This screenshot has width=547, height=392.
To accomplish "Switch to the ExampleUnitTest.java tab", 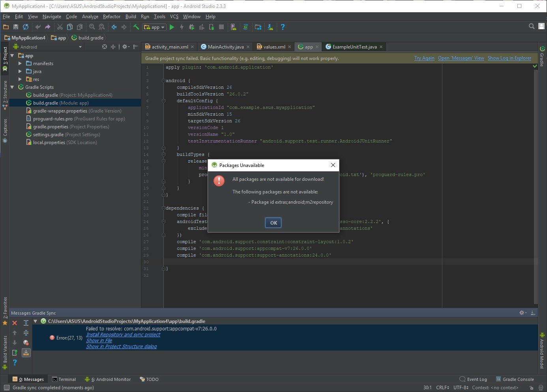I will (354, 47).
